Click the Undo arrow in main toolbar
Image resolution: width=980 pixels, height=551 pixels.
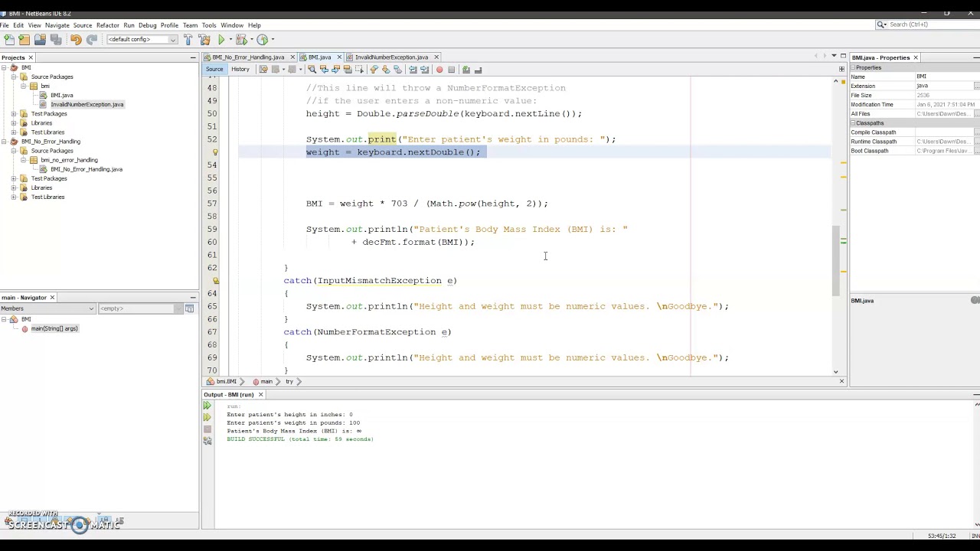tap(75, 40)
